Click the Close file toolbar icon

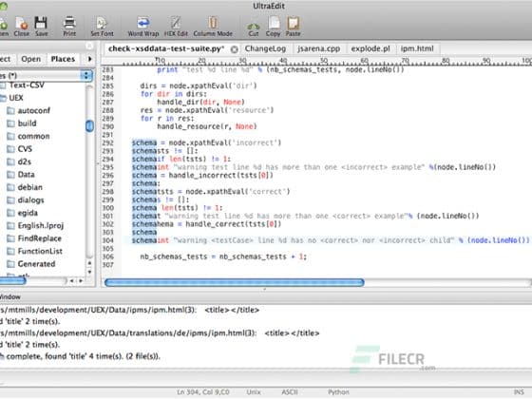coord(22,27)
